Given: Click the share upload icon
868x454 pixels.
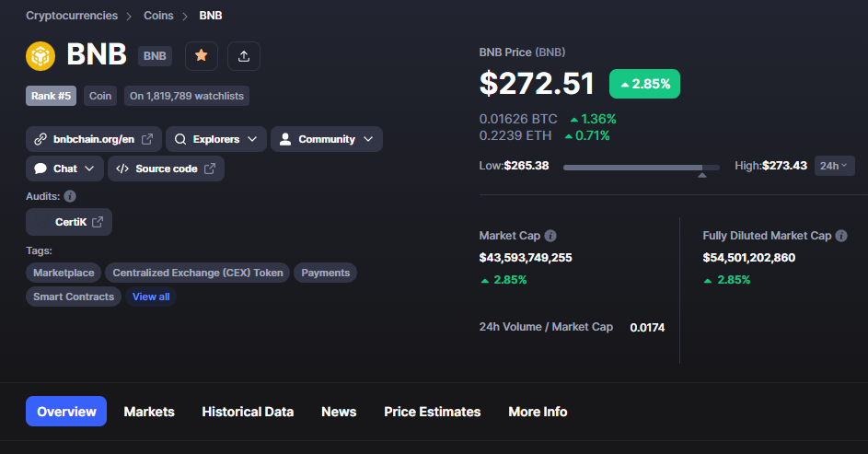Looking at the screenshot, I should [244, 56].
